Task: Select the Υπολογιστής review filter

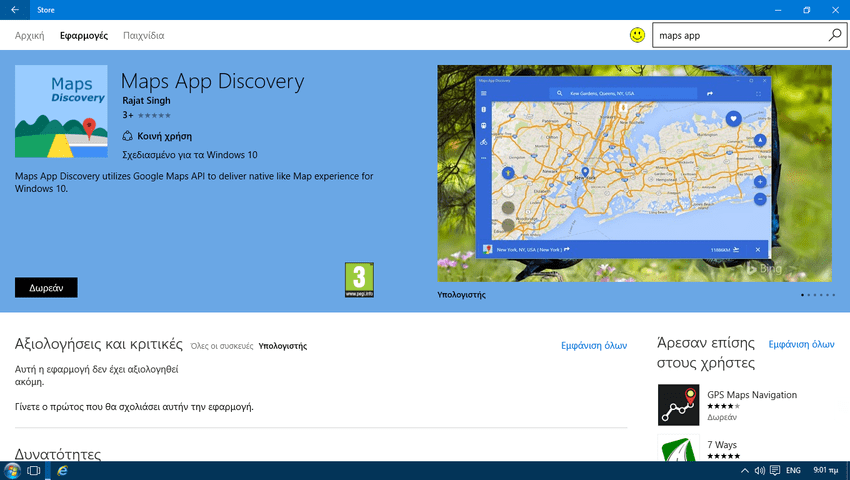Action: [283, 346]
